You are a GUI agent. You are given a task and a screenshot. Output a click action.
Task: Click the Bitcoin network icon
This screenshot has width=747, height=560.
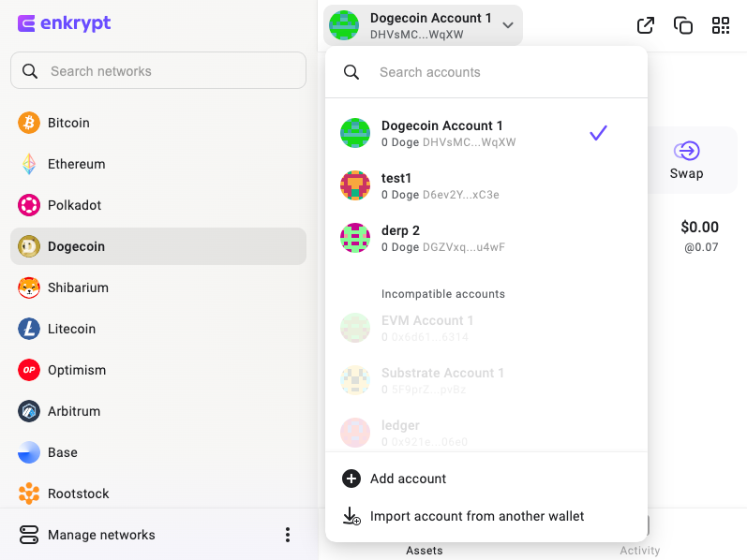coord(29,123)
